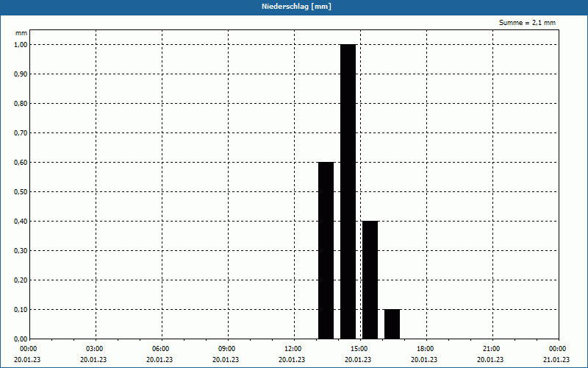This screenshot has height=368, width=588.
Task: Click the 0,90 y-axis value
Action: (x=21, y=74)
